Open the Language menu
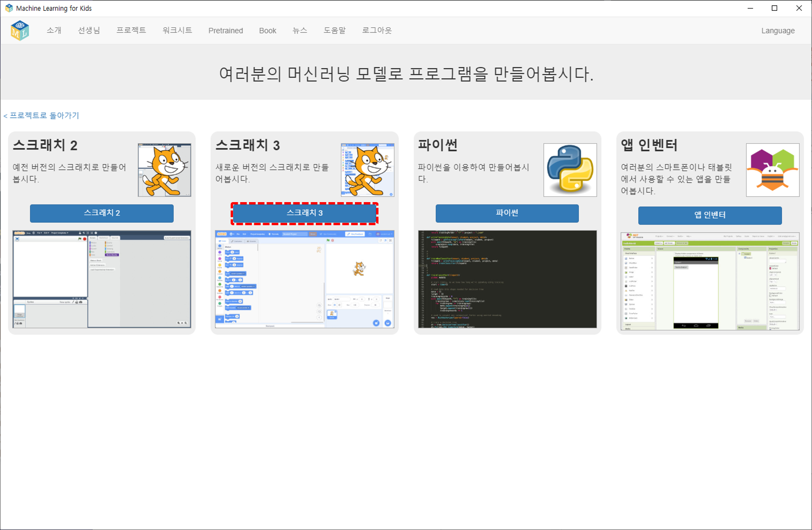Screen dimensions: 812x530 [778, 31]
